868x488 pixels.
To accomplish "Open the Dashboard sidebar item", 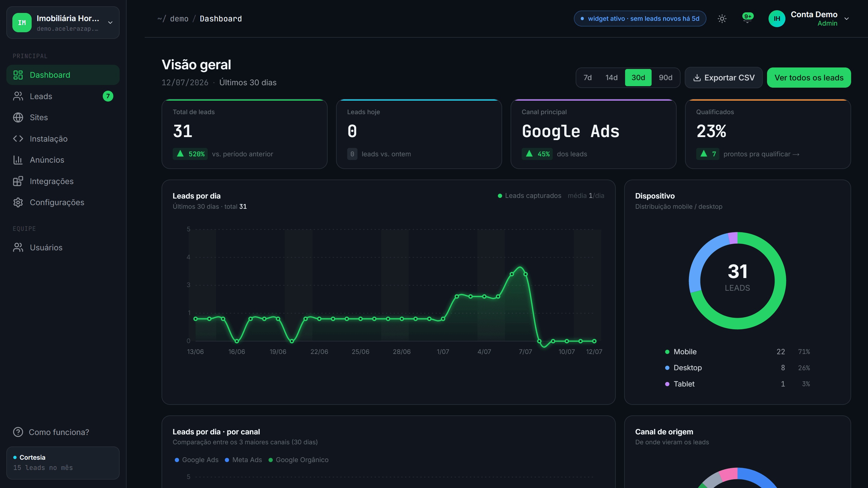I will click(x=63, y=75).
